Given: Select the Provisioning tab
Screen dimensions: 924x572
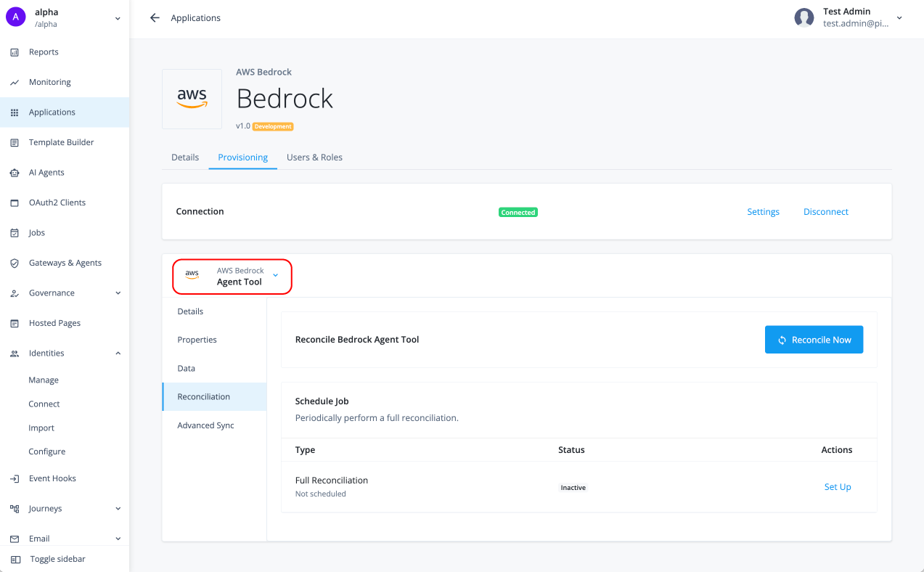Looking at the screenshot, I should [x=242, y=158].
